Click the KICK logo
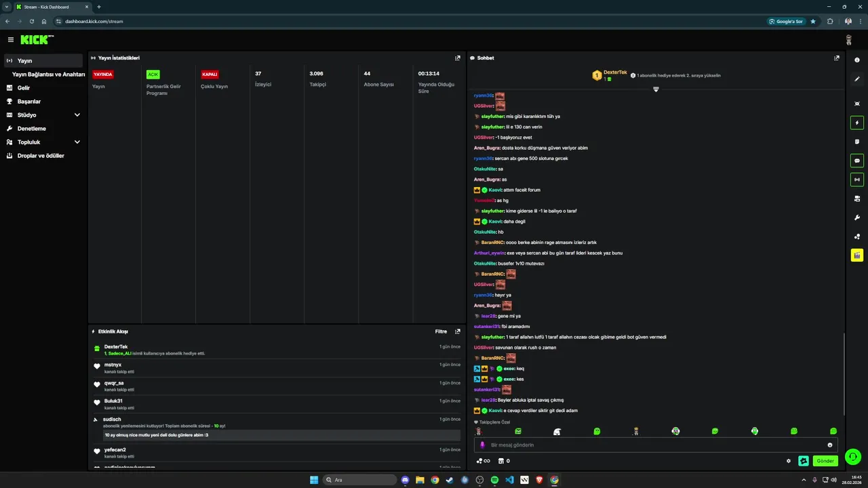Viewport: 868px width, 488px height. click(x=37, y=40)
